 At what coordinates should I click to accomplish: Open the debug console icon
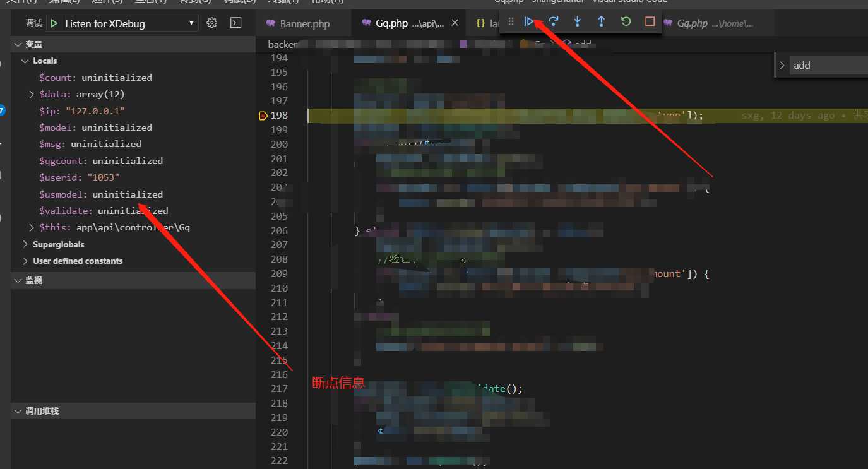point(235,23)
